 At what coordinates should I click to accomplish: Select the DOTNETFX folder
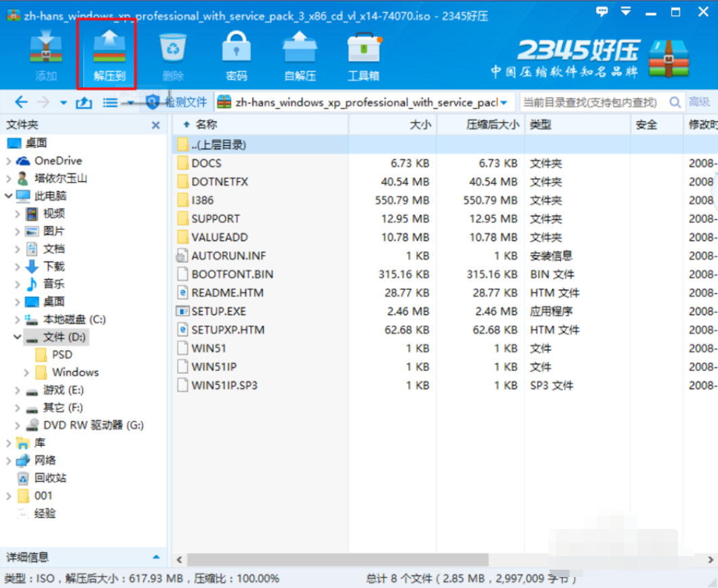coord(220,182)
